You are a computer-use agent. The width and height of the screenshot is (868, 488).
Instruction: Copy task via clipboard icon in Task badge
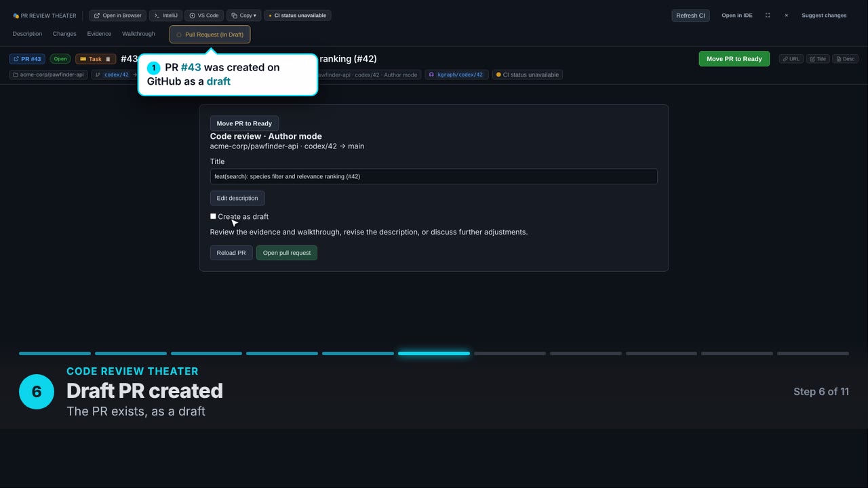[x=108, y=59]
